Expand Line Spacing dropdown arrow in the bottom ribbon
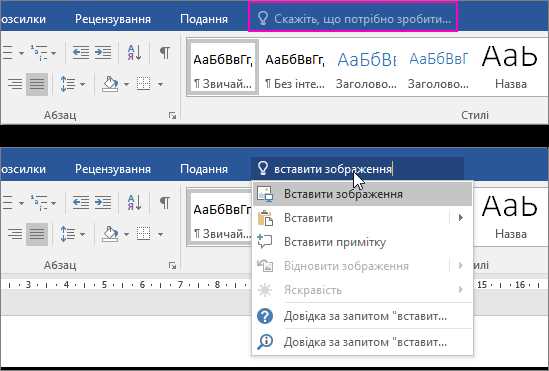This screenshot has height=371, width=549. (83, 234)
